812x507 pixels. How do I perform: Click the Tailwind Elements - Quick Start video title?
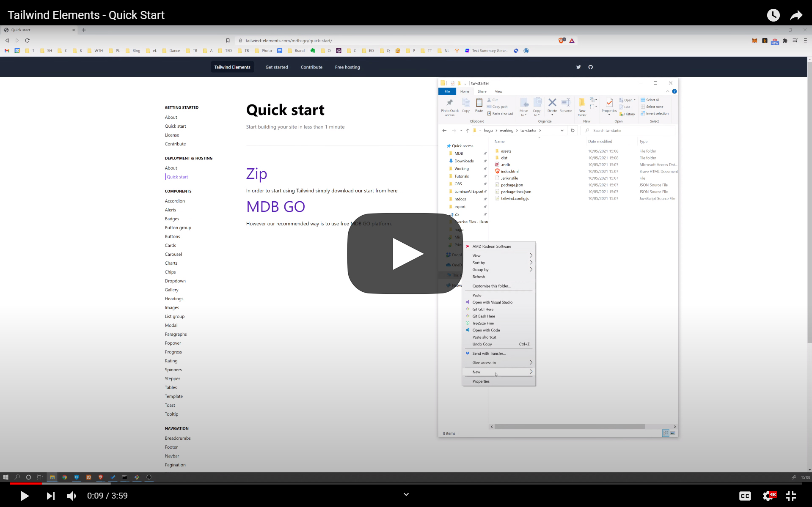[86, 15]
